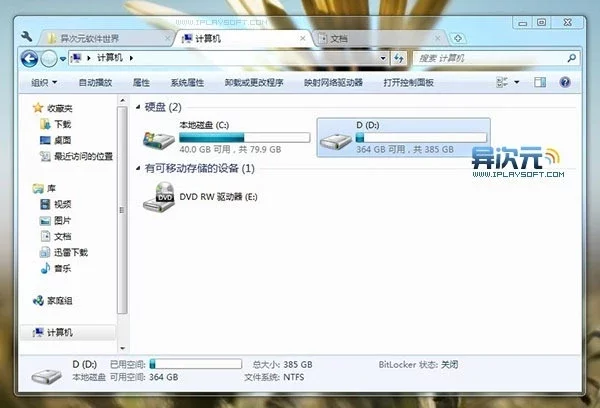Switch to the 异次元软件世界 tab
The image size is (600, 408).
[102, 39]
